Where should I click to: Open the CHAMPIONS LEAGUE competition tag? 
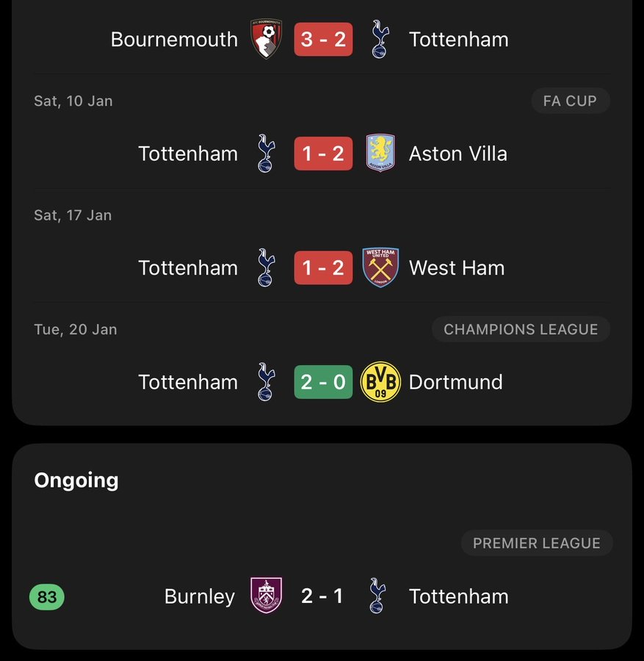(521, 330)
